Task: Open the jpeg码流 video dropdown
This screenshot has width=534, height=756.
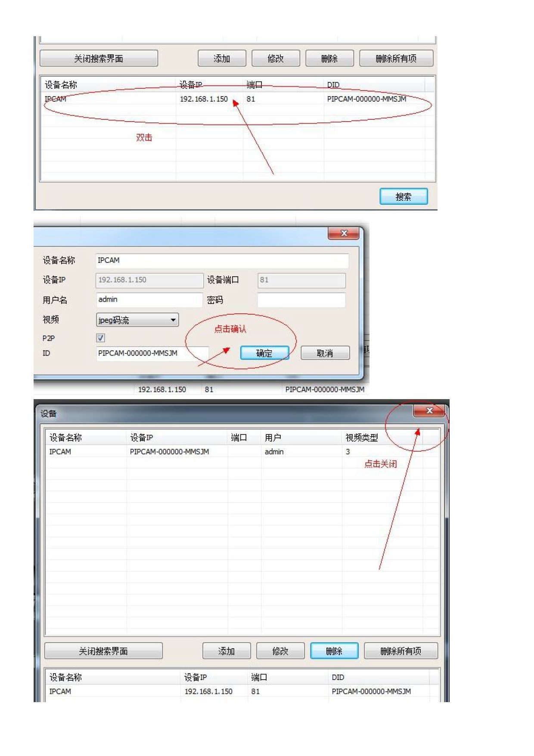Action: (137, 320)
